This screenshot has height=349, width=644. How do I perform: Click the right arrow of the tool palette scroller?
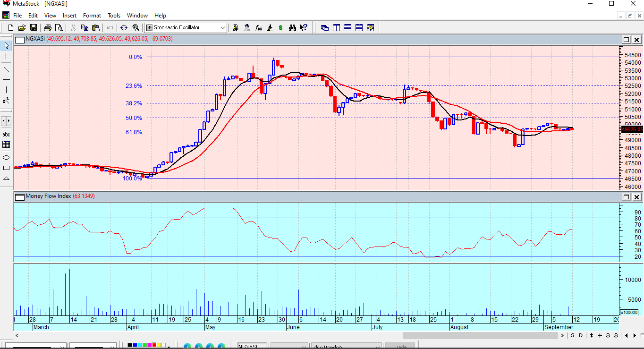[x=9, y=121]
